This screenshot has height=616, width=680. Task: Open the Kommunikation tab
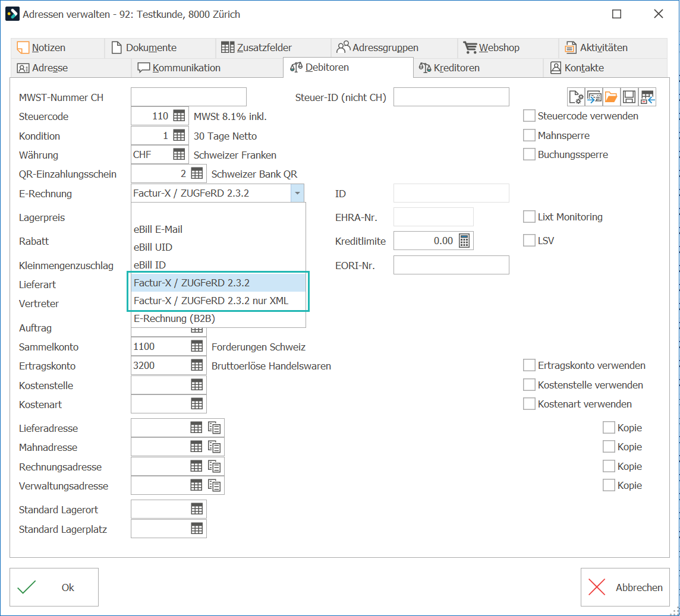point(207,68)
